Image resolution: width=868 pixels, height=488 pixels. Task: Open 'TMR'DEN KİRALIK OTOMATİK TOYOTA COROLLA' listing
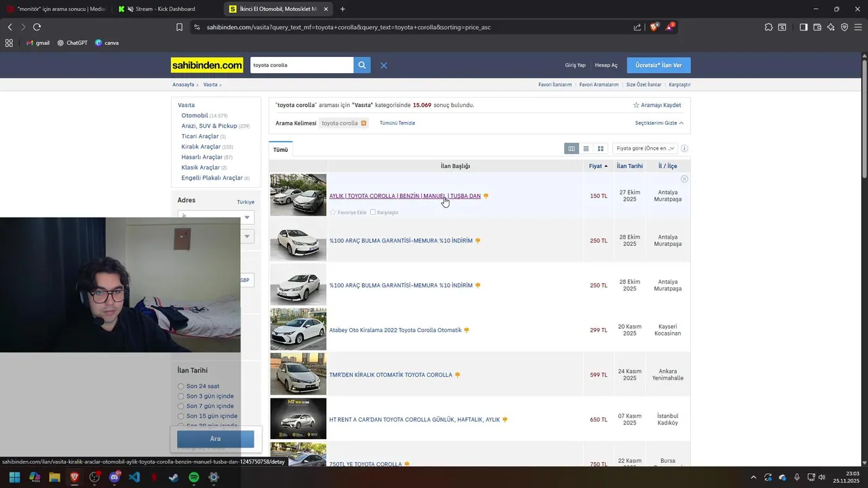[x=391, y=375]
